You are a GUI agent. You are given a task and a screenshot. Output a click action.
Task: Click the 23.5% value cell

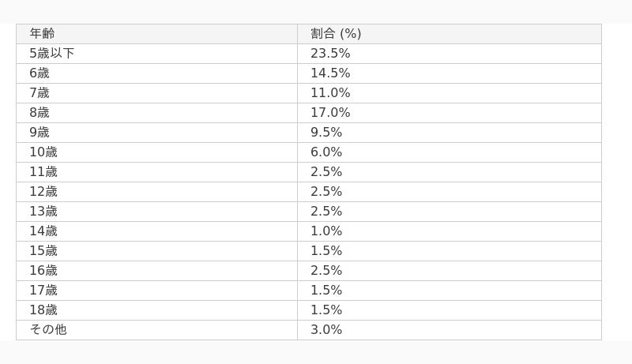(x=330, y=54)
